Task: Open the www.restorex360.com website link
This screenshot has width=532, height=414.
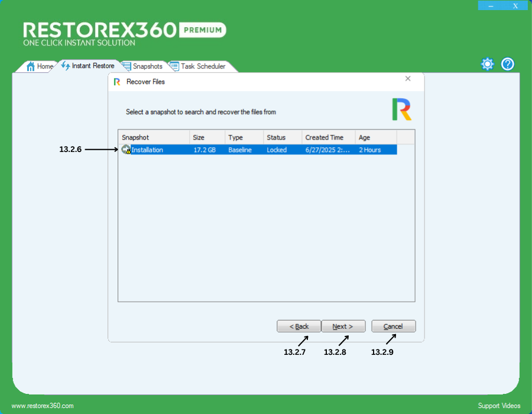Action: point(43,406)
